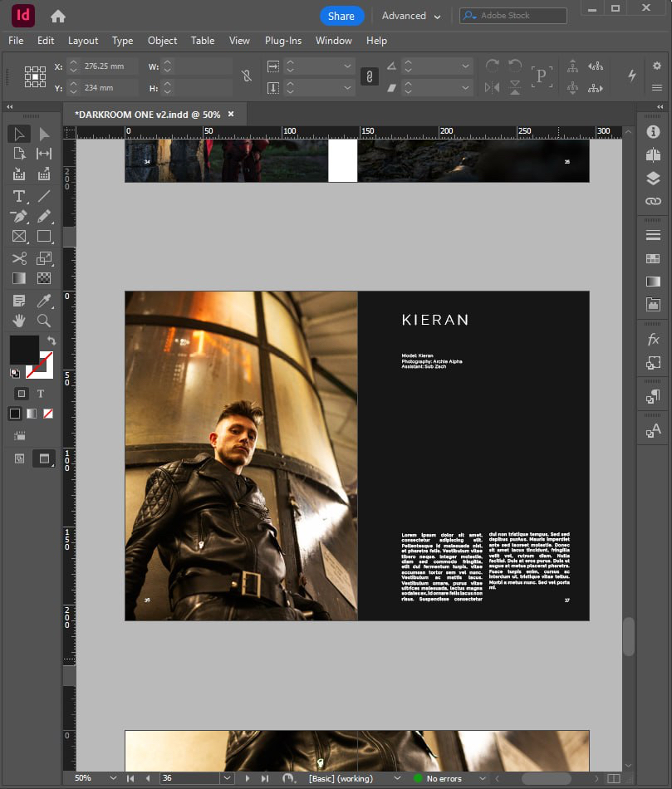
Task: Swap fill and stroke colors
Action: pyautogui.click(x=52, y=341)
